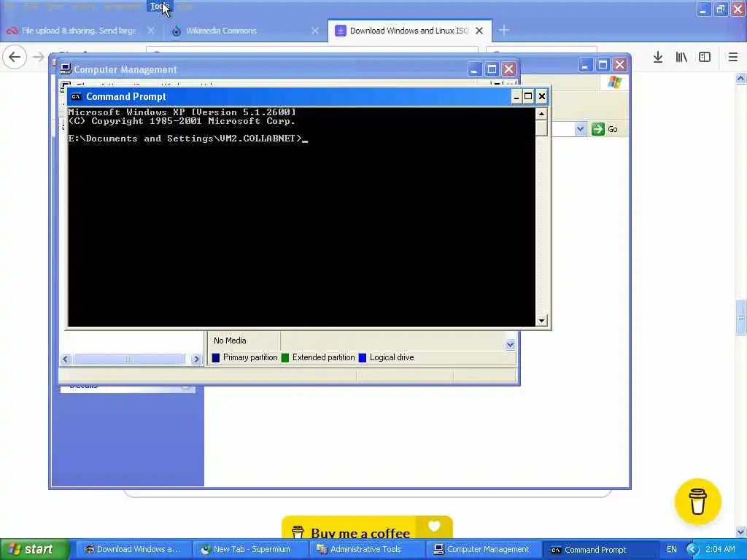This screenshot has width=747, height=560.
Task: Select Download Windows and Linux ISO tab
Action: (x=409, y=31)
